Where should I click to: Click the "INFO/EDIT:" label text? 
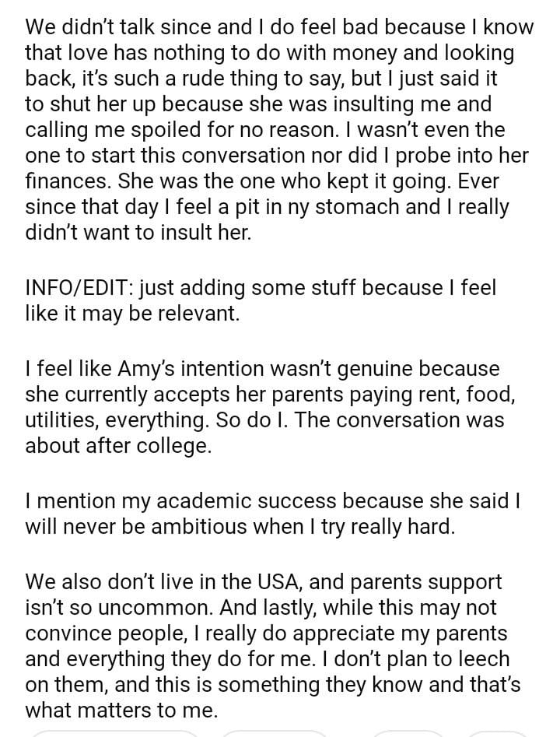[x=77, y=288]
